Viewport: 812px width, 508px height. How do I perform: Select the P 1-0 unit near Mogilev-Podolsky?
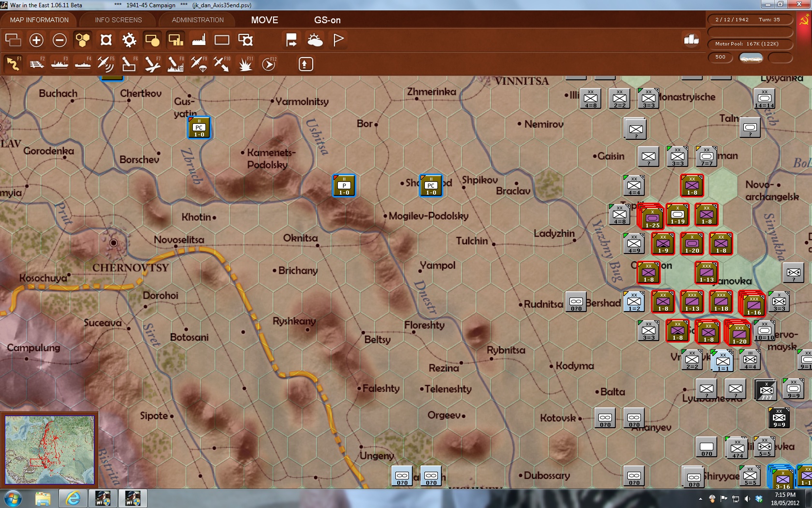tap(344, 186)
